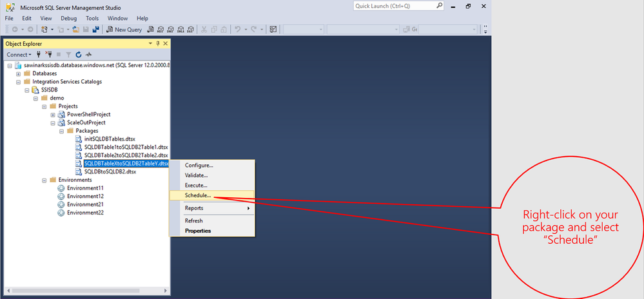
Task: Open an XMLA query from toolbar
Action: [181, 30]
